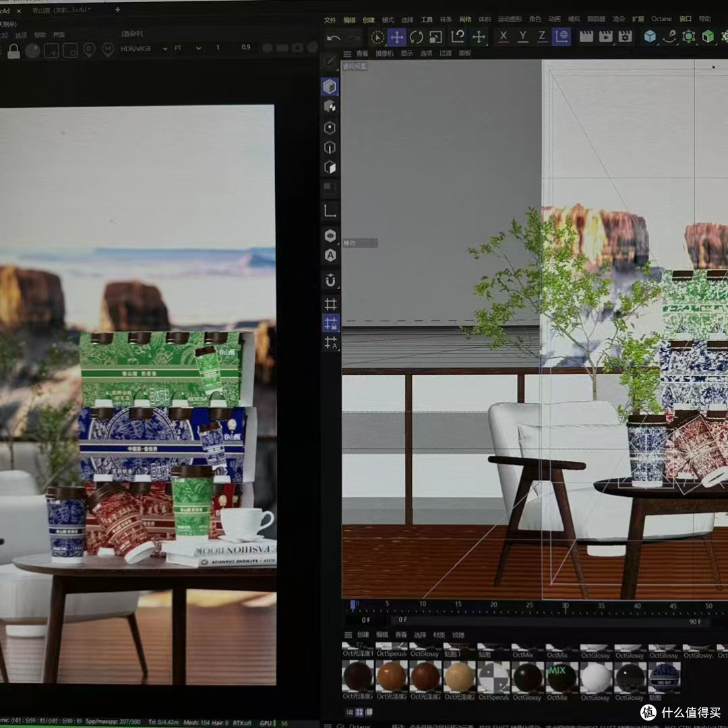Toggle Z axis lock

click(542, 36)
